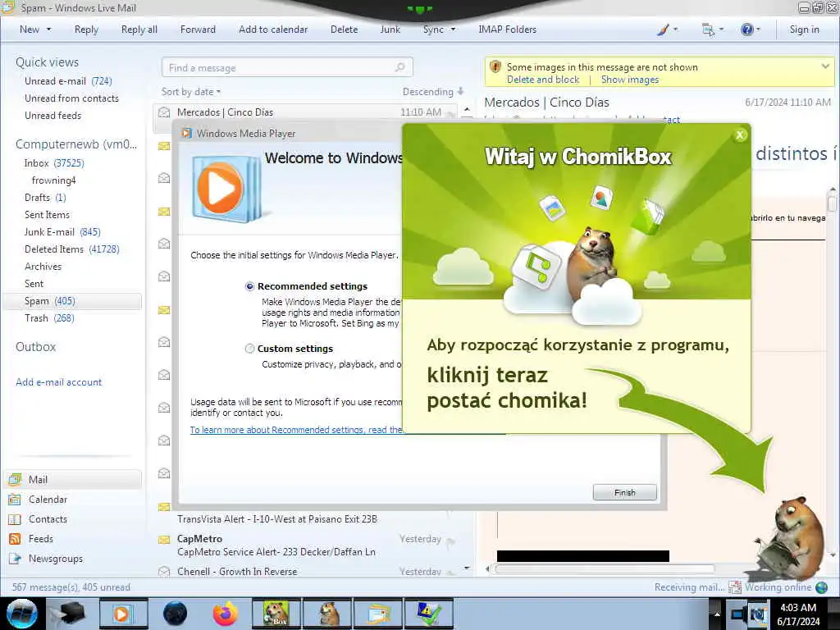
Task: Click the Find a message search field
Action: click(287, 67)
